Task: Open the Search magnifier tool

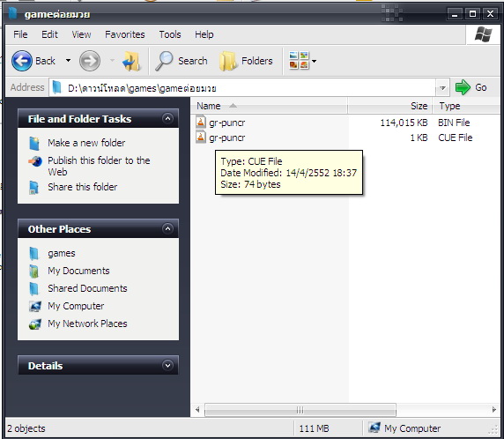Action: coord(165,61)
